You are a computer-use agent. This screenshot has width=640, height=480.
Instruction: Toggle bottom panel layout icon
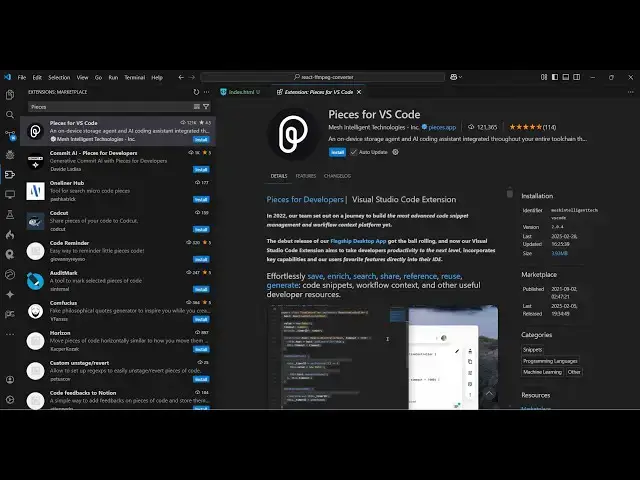[566, 77]
